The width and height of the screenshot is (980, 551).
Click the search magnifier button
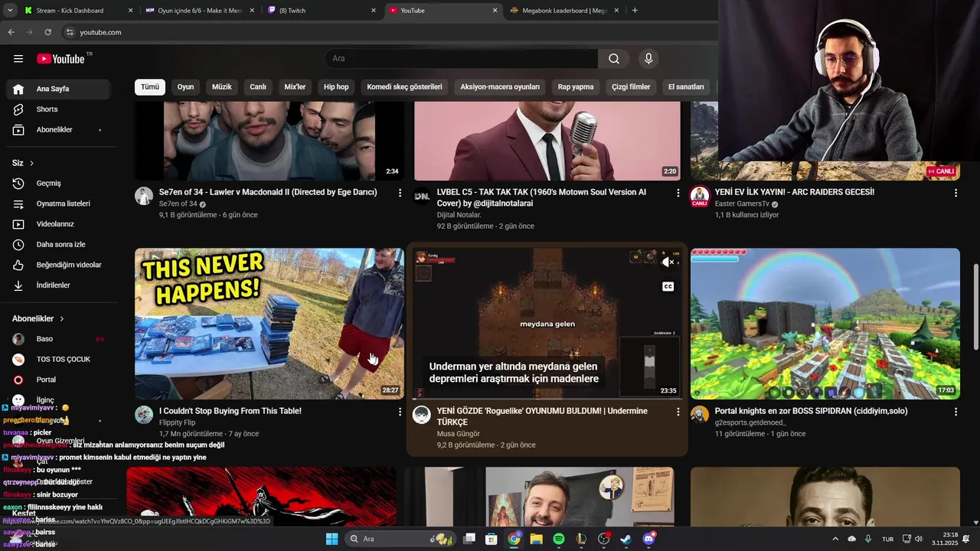pyautogui.click(x=614, y=59)
